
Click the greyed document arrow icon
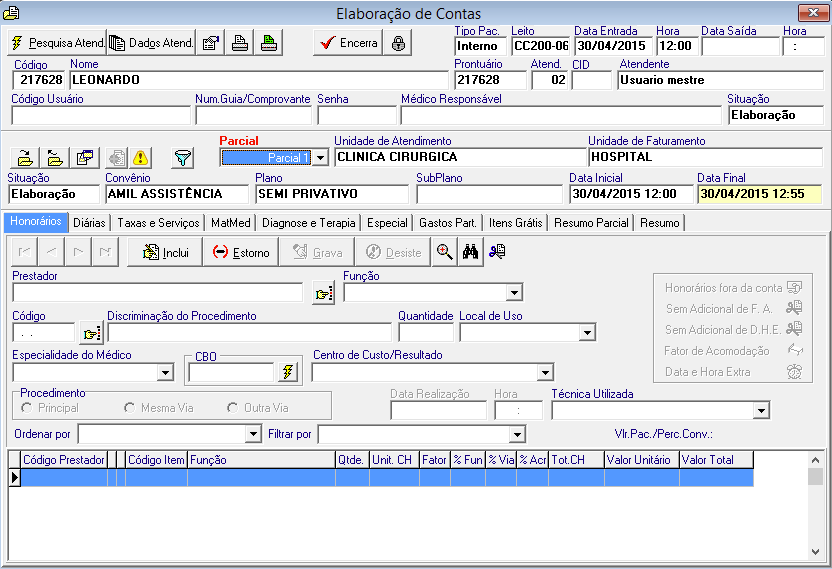117,158
